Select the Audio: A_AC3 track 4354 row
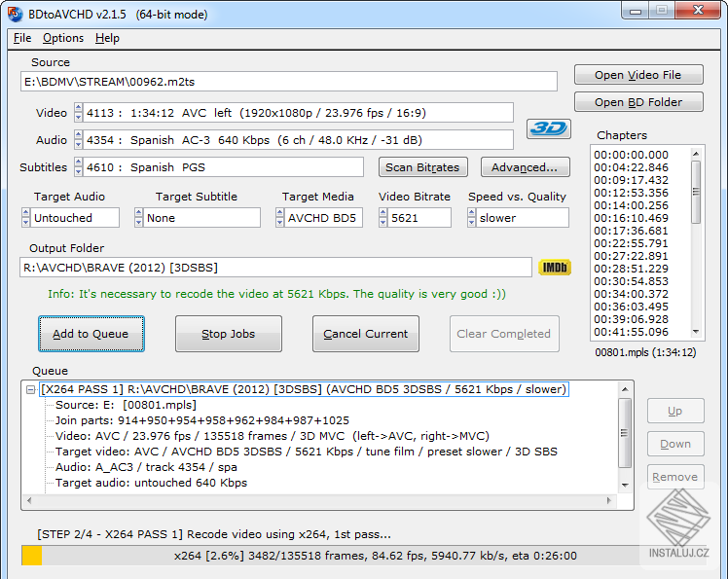728x579 pixels. [x=146, y=467]
